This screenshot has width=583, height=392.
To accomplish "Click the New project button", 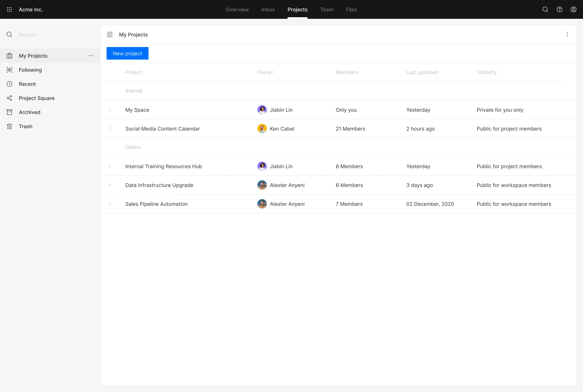I will (127, 53).
